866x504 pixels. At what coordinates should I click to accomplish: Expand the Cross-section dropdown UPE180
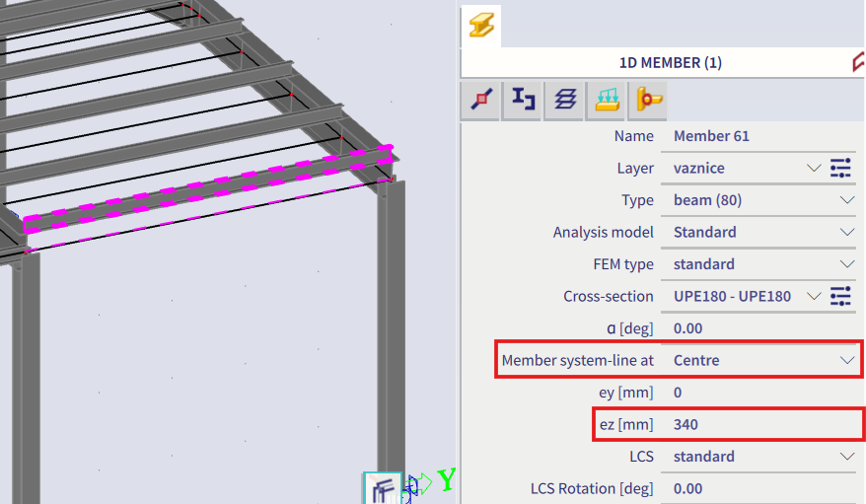813,297
